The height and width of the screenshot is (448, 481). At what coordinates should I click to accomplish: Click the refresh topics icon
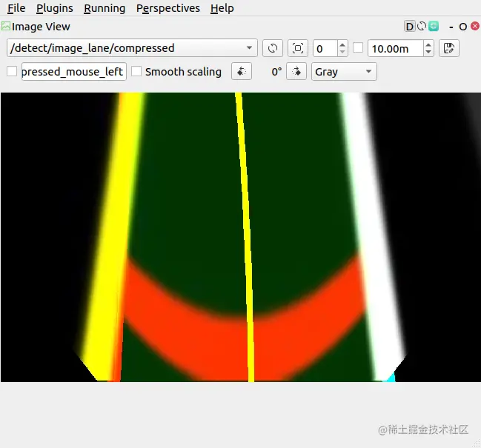pyautogui.click(x=273, y=48)
